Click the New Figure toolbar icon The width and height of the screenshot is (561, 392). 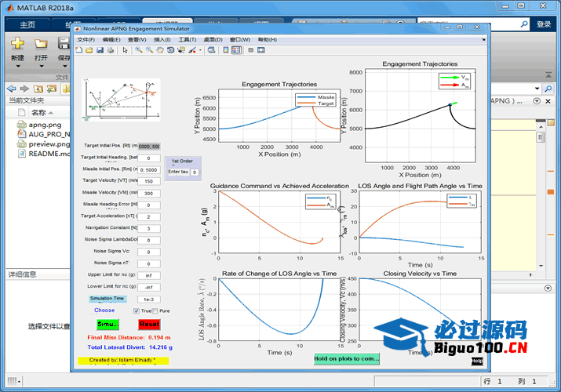[x=79, y=50]
